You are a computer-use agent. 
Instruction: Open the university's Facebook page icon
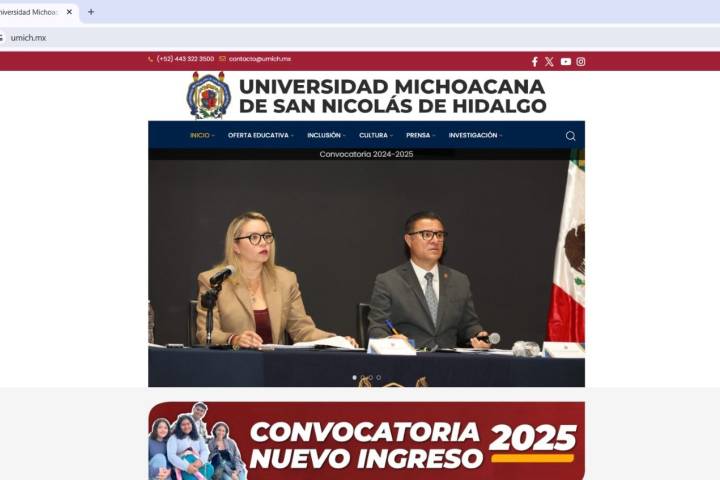(x=534, y=61)
